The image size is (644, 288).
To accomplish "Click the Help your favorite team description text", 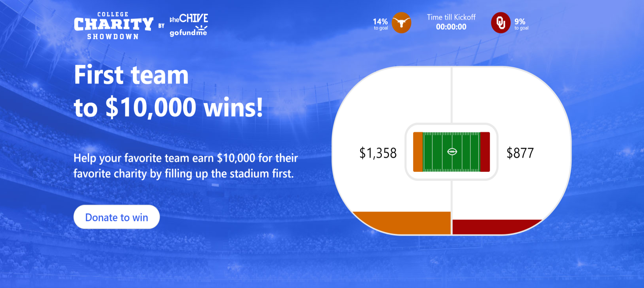I will 185,166.
